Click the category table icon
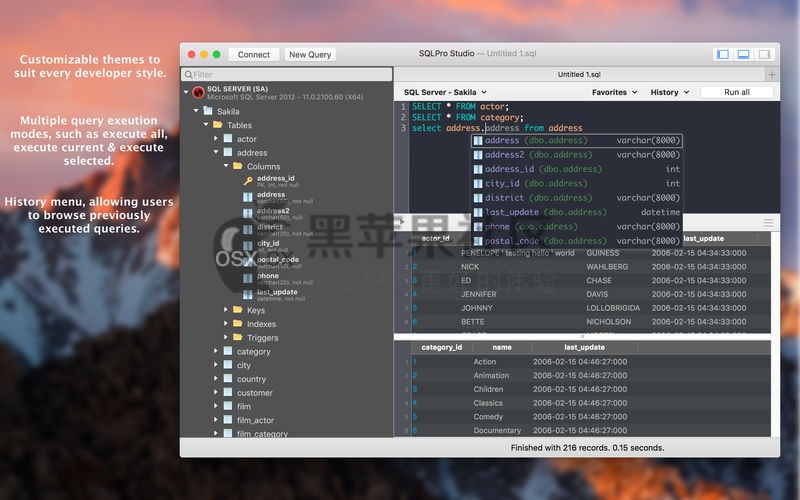This screenshot has width=800, height=500. coord(228,351)
